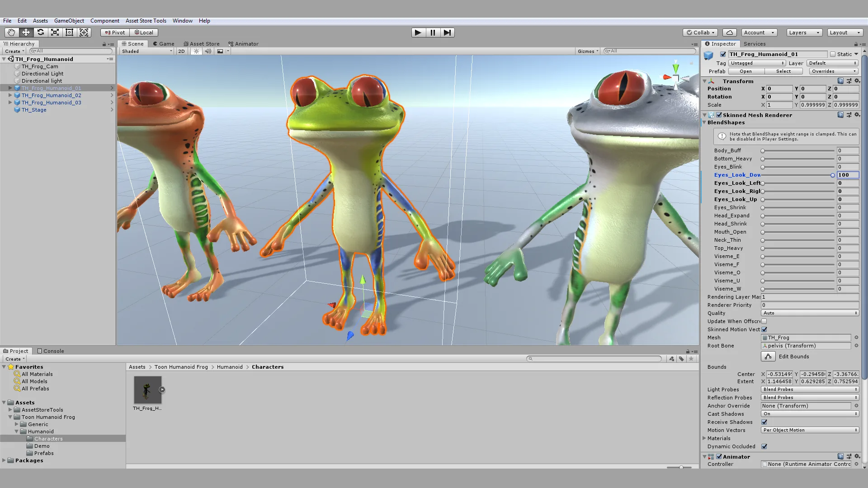Open Animator component settings gear

[x=857, y=456]
